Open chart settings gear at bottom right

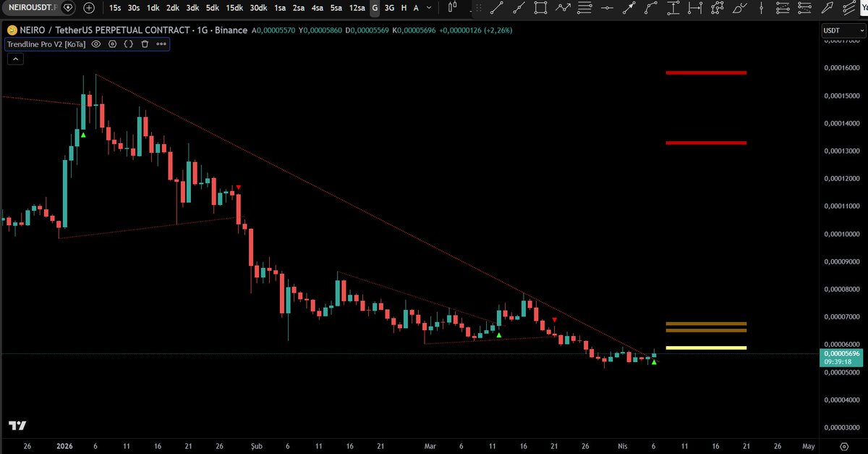(x=844, y=446)
